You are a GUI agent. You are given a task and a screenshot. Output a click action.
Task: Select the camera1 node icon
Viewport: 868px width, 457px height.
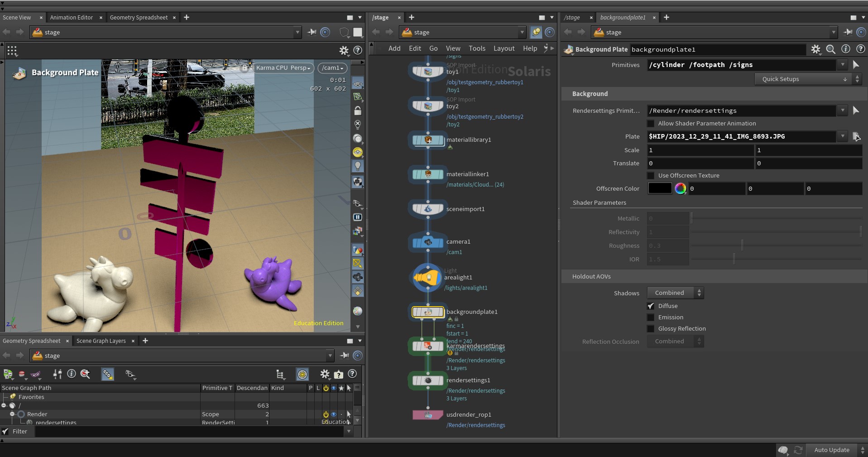(x=427, y=242)
